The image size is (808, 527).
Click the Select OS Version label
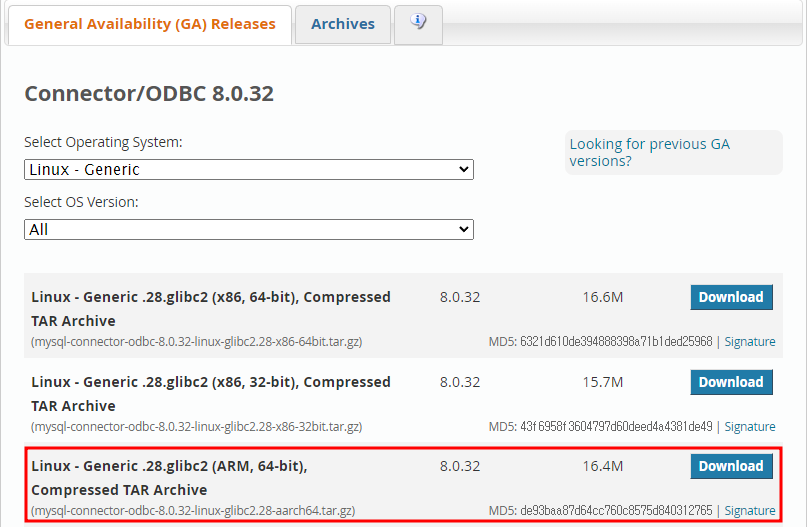click(x=81, y=202)
